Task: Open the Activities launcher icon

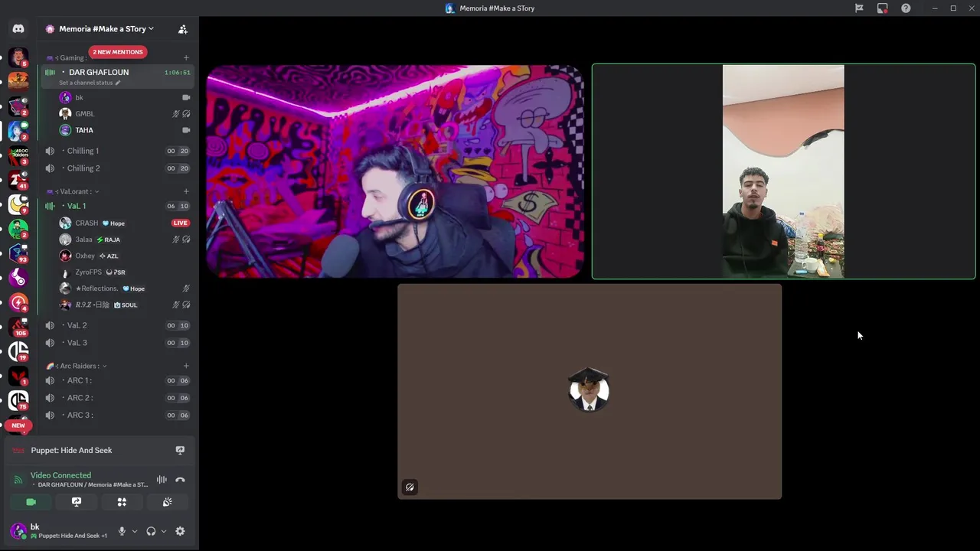Action: 122,502
